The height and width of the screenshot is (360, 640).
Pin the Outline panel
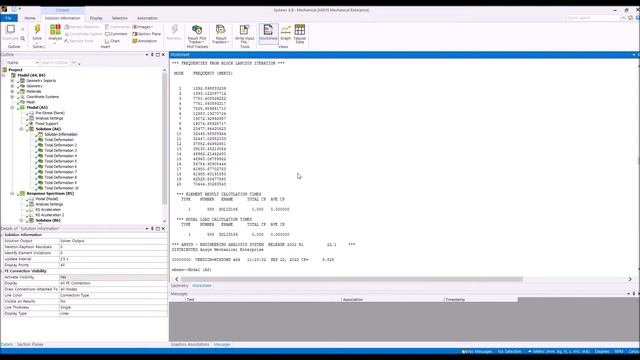(x=152, y=55)
